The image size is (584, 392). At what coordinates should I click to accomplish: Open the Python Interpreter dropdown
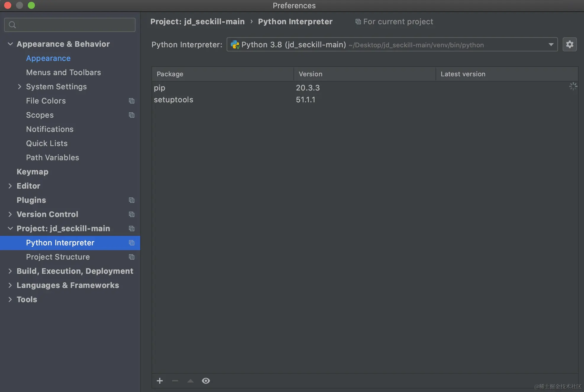(551, 45)
